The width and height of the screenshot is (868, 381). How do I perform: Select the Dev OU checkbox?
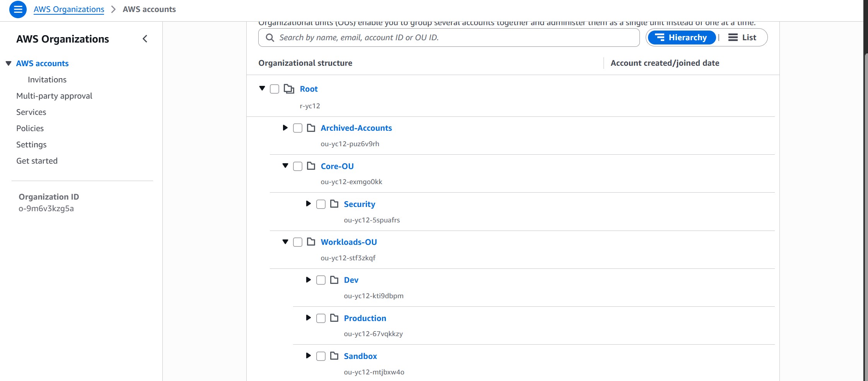coord(321,280)
